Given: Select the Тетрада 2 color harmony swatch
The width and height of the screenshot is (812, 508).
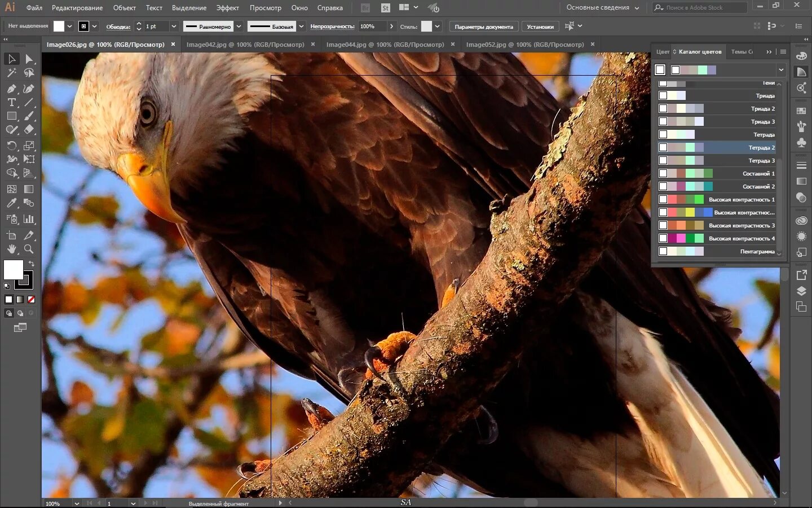Looking at the screenshot, I should click(x=716, y=147).
